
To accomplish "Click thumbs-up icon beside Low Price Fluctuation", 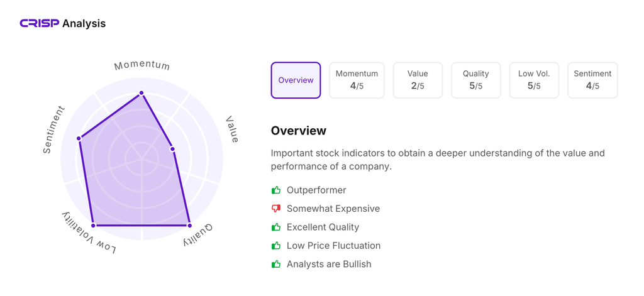I will coord(276,246).
